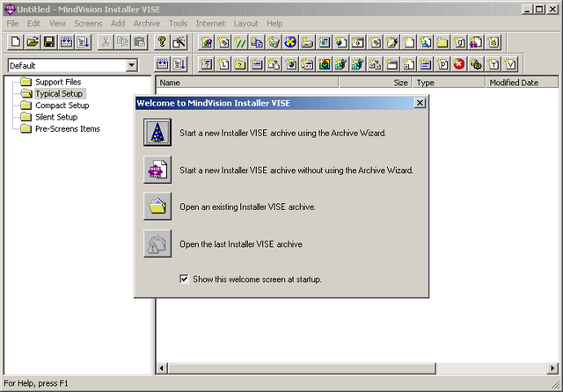Click the sort-down arrow icon beside the Default dropdown
This screenshot has height=392, width=563.
179,64
